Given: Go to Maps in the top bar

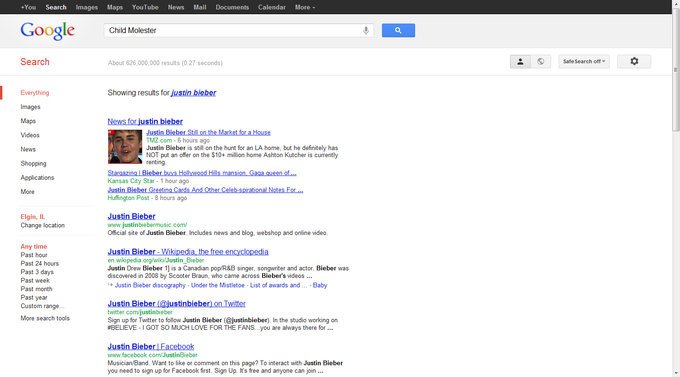Looking at the screenshot, I should pyautogui.click(x=115, y=7).
